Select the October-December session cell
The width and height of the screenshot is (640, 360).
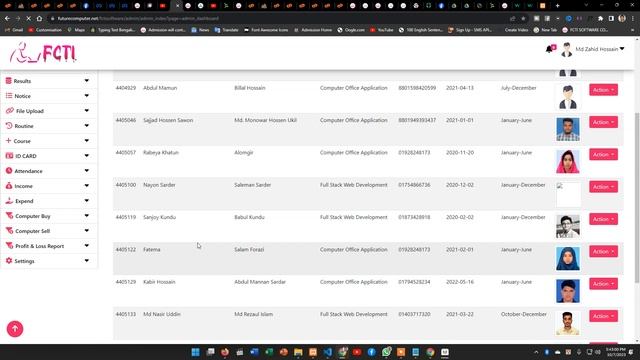point(524,314)
